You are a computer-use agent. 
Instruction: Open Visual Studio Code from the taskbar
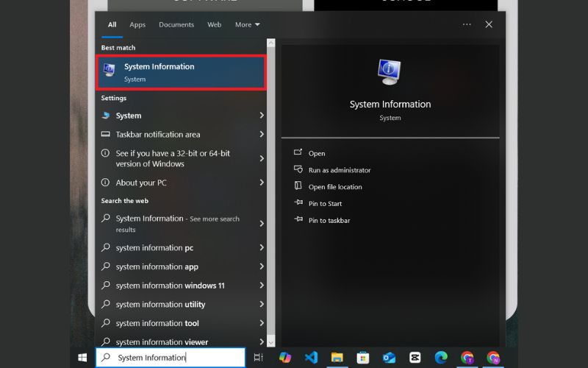point(311,358)
